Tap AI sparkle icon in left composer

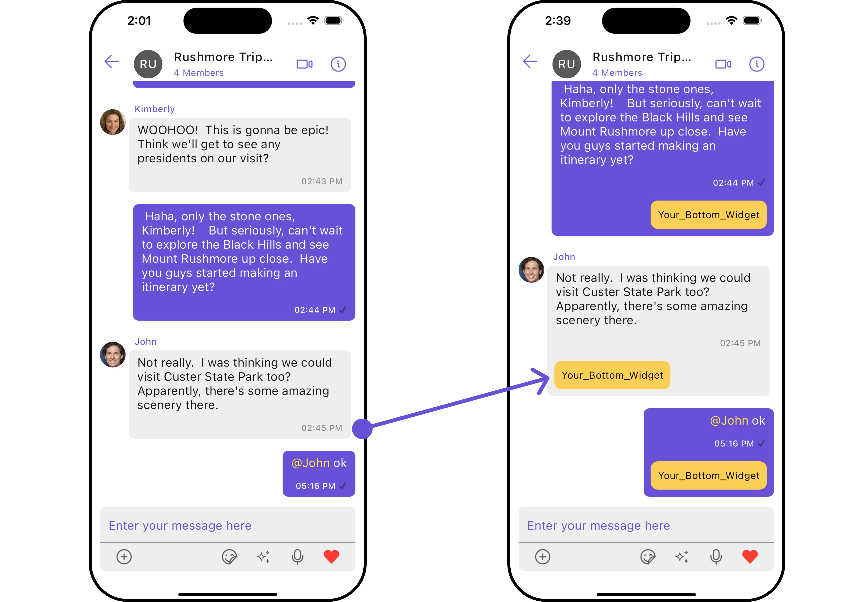263,557
